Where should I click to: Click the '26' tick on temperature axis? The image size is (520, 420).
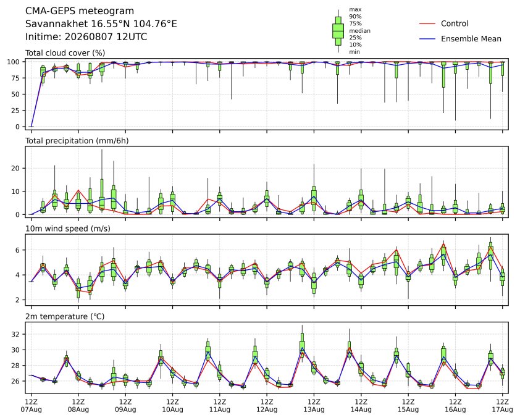pyautogui.click(x=15, y=381)
